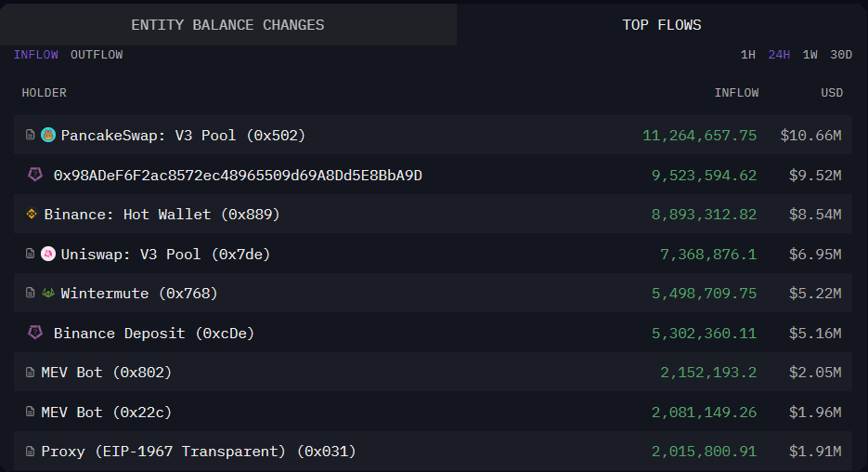Image resolution: width=868 pixels, height=472 pixels.
Task: Click contract document icon beside Wintermute row
Action: coord(31,293)
